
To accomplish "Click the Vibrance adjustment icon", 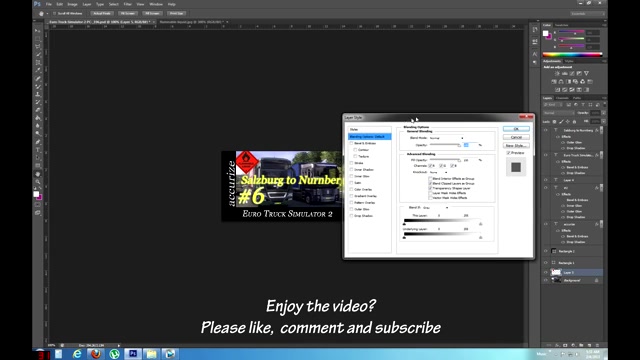I will (x=587, y=73).
